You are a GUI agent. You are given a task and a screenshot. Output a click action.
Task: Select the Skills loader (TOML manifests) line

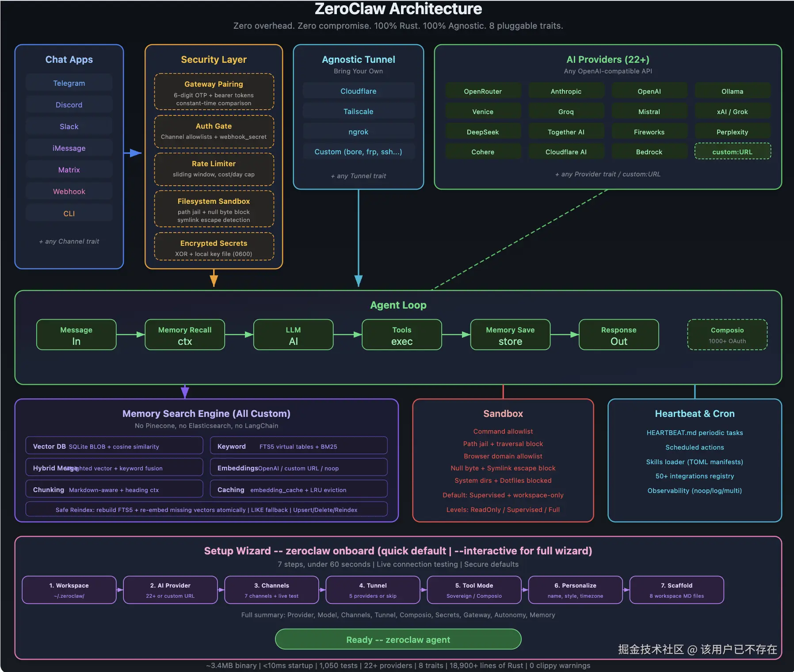coord(695,462)
